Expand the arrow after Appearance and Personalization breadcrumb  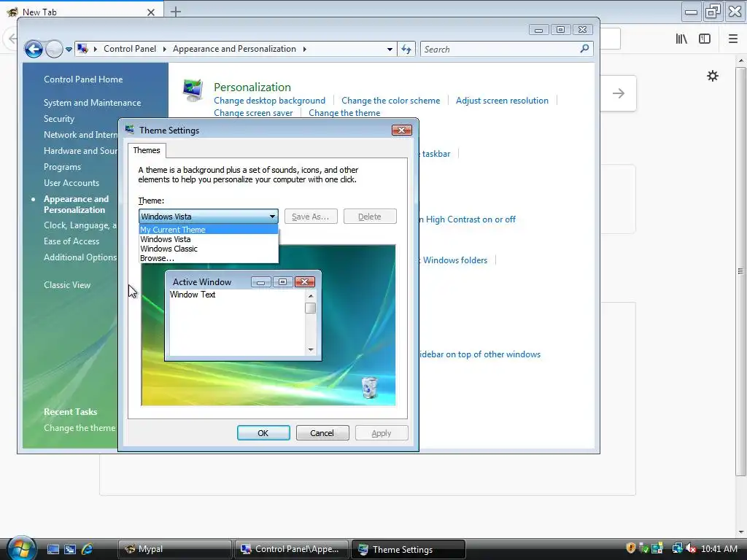coord(304,49)
